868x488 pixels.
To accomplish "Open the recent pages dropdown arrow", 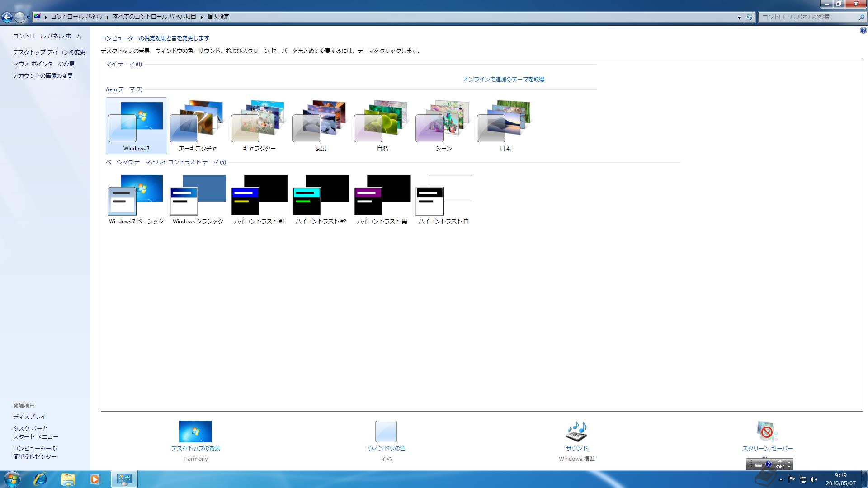I will pyautogui.click(x=28, y=17).
